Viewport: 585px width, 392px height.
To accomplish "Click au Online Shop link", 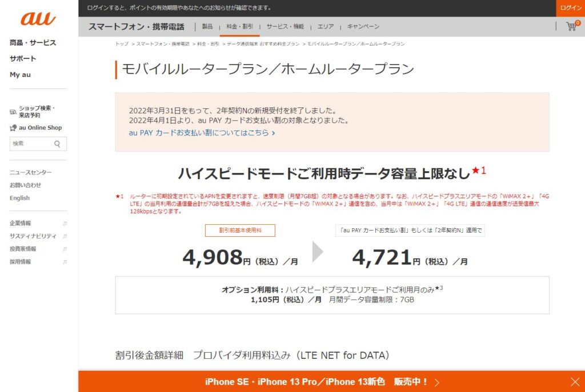I will point(41,128).
